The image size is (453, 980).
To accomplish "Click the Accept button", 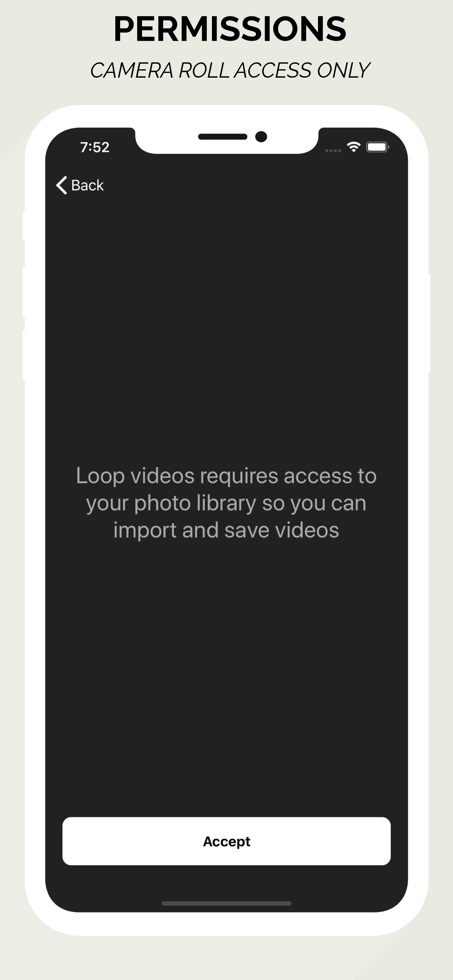I will coord(226,841).
